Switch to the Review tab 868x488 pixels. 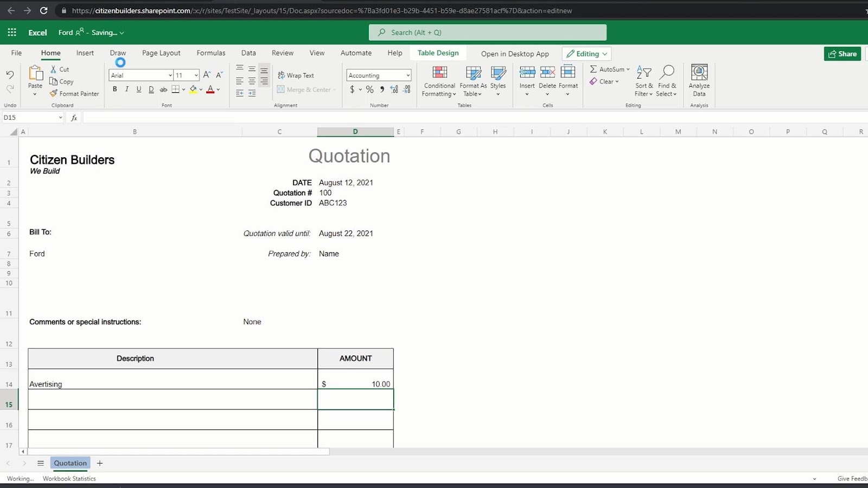pos(283,53)
